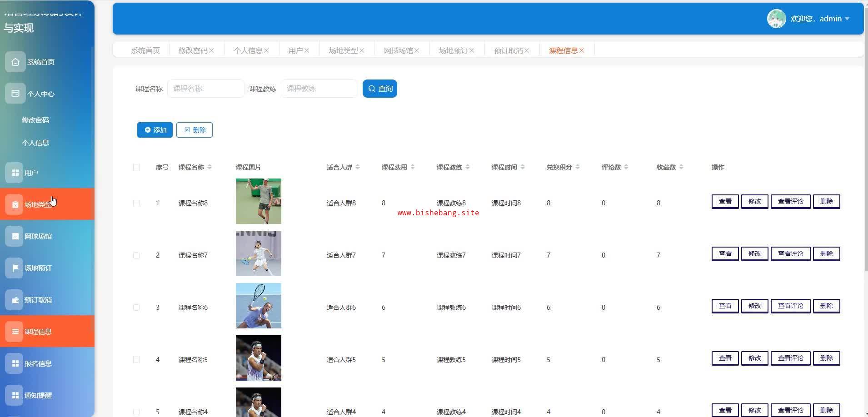Sort by 课程时间 column arrows
This screenshot has width=868, height=417.
(523, 167)
